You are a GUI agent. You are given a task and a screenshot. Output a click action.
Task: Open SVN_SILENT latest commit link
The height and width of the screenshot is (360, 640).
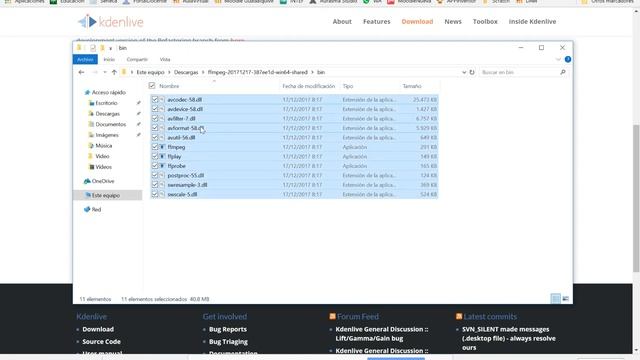click(509, 338)
